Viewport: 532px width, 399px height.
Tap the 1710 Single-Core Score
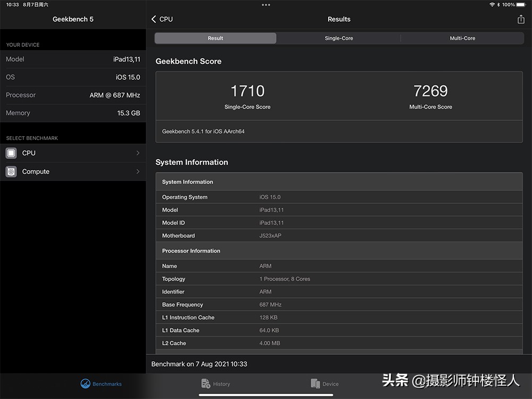[247, 92]
